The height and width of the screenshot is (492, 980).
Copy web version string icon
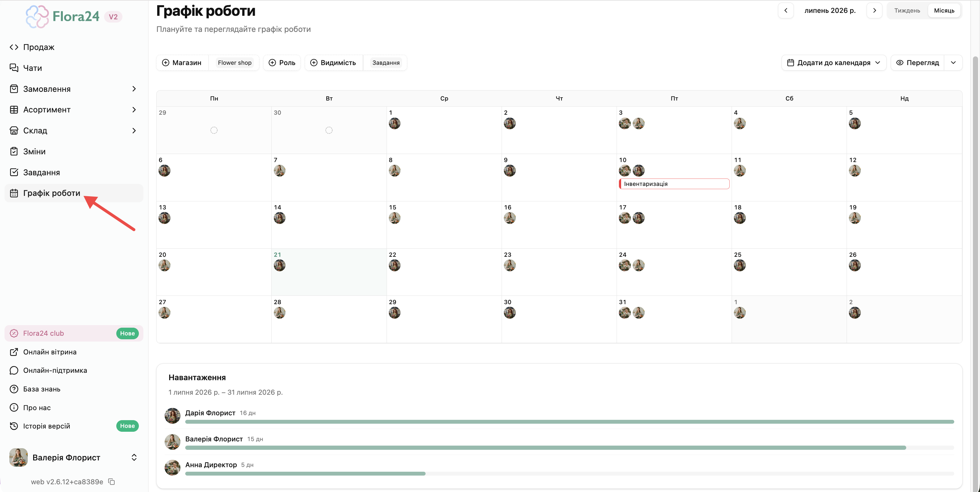coord(111,482)
